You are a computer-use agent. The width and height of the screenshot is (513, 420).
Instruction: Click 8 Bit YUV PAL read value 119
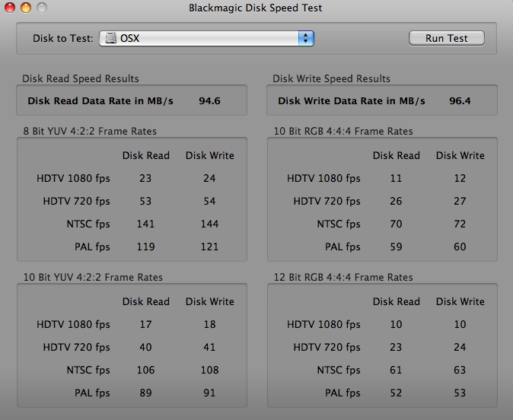(145, 247)
